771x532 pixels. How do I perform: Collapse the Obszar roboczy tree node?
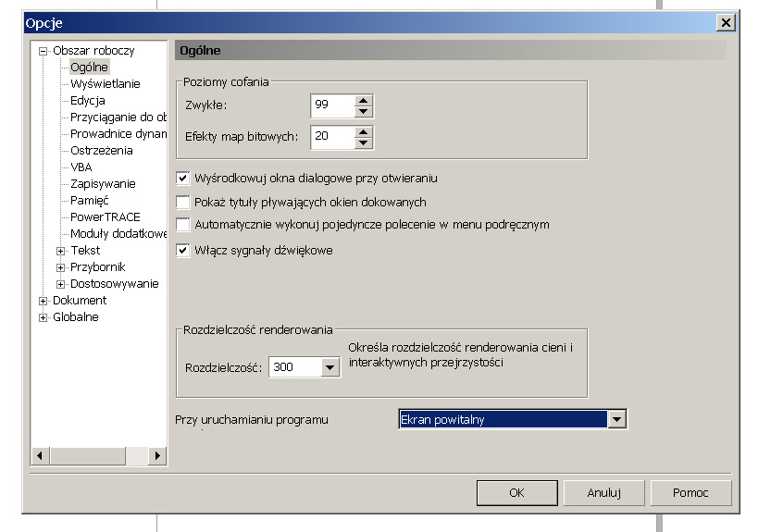tap(43, 51)
